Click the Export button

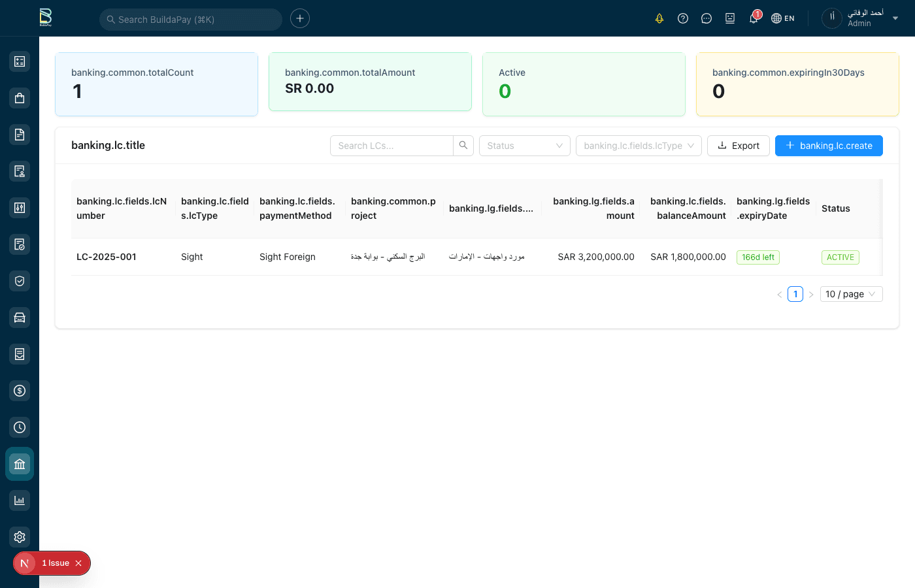739,146
